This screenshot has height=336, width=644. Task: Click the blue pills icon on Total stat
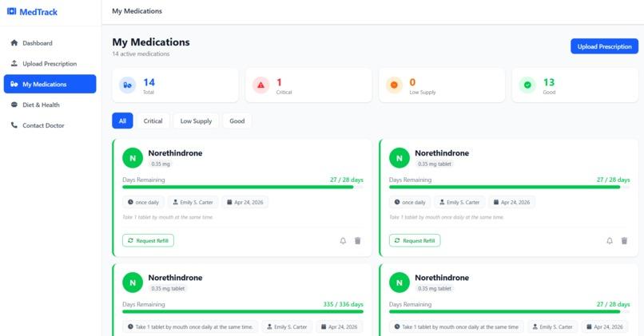click(x=127, y=85)
